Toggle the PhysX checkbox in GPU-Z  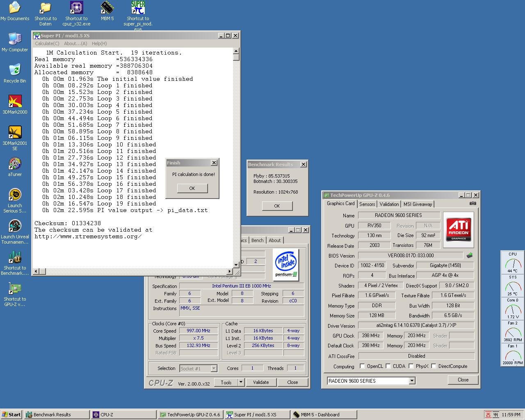(411, 366)
